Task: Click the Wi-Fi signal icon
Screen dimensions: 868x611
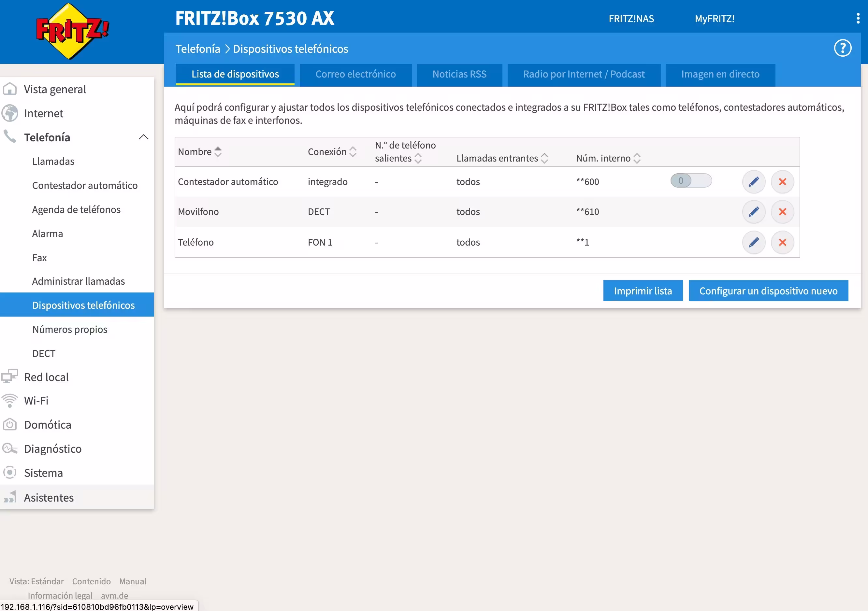Action: pos(10,401)
